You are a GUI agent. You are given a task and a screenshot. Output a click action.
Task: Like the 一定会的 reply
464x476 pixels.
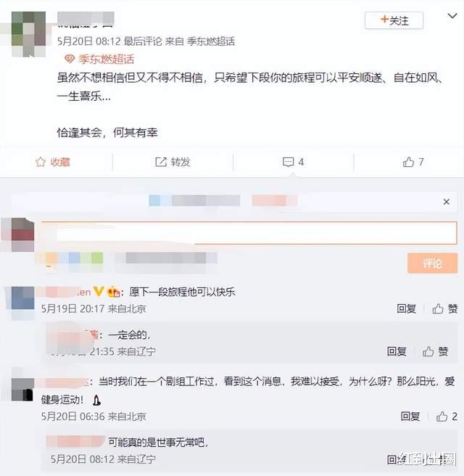click(435, 351)
